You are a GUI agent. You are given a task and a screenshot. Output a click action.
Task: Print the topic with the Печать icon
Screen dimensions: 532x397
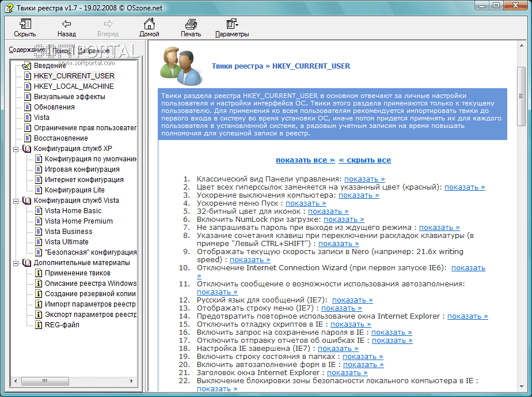[x=191, y=24]
